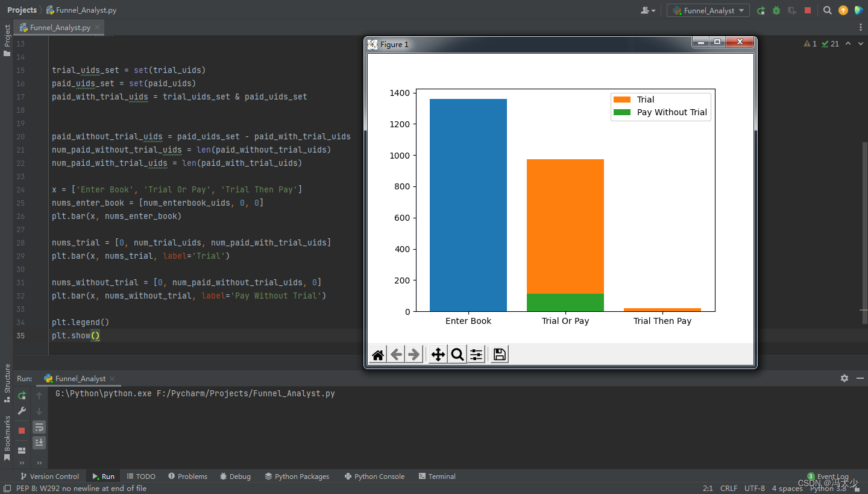
Task: Toggle Zoom-to-rectangle tool in Figure 1
Action: pyautogui.click(x=458, y=355)
